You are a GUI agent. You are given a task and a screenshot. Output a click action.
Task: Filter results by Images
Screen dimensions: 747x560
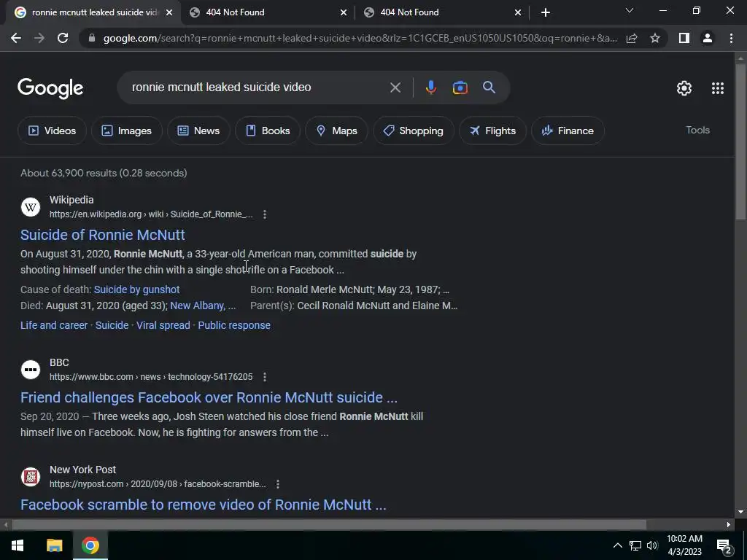point(127,131)
